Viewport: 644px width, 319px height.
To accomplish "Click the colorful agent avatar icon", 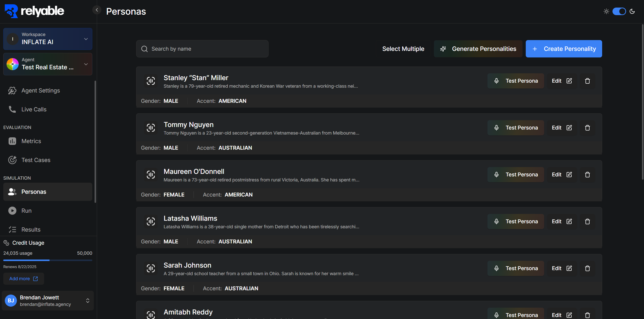I will [13, 64].
